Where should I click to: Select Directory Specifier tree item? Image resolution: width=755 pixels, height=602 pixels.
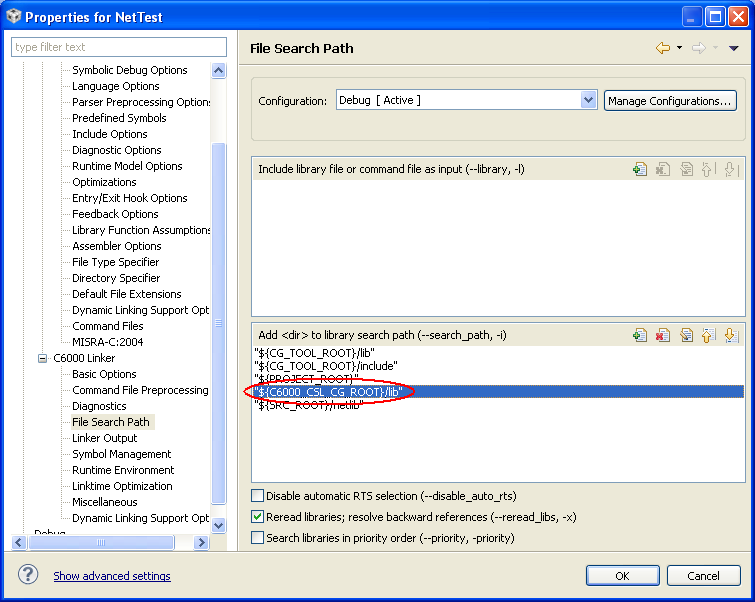(x=116, y=278)
